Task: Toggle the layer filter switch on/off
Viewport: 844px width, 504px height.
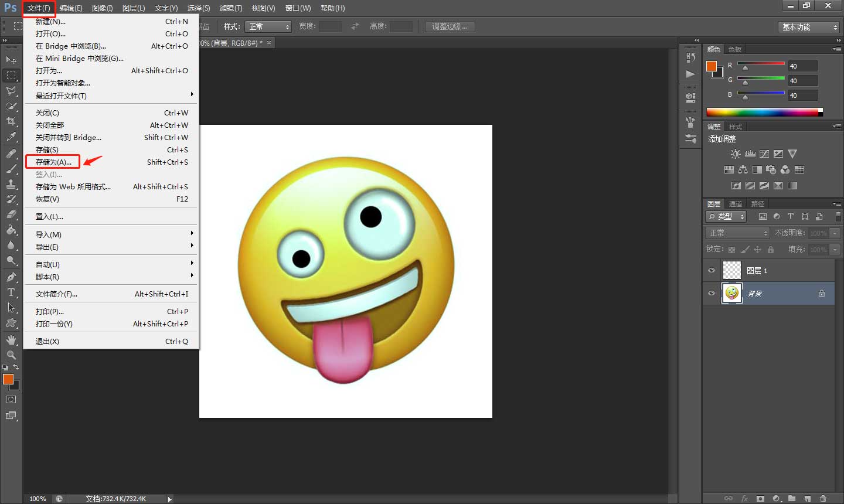Action: pos(838,216)
